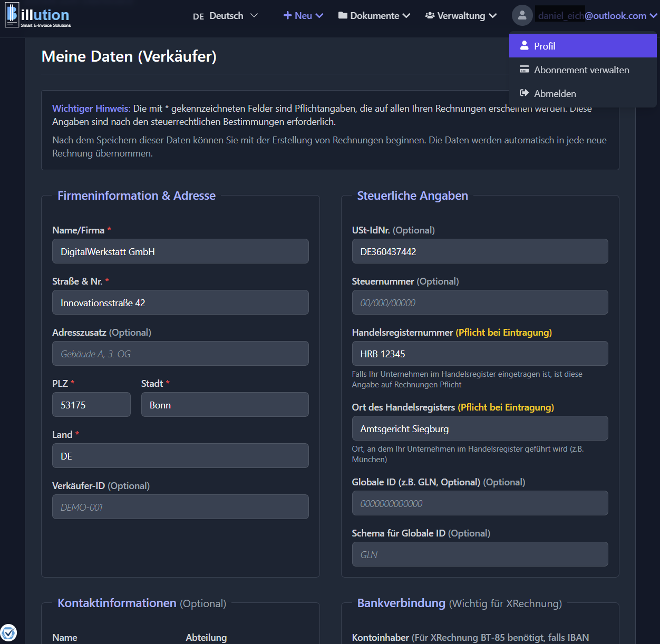
Task: Edit the Stadt field
Action: (x=225, y=405)
